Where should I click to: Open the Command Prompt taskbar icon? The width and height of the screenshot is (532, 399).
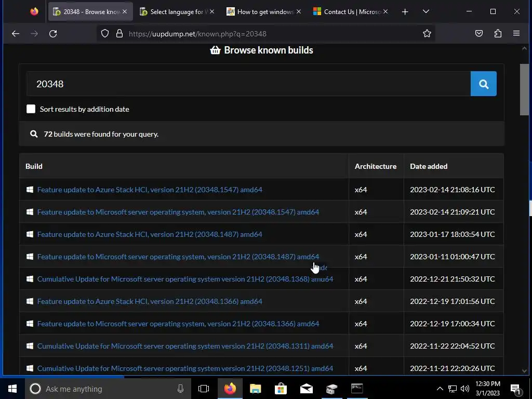point(357,389)
